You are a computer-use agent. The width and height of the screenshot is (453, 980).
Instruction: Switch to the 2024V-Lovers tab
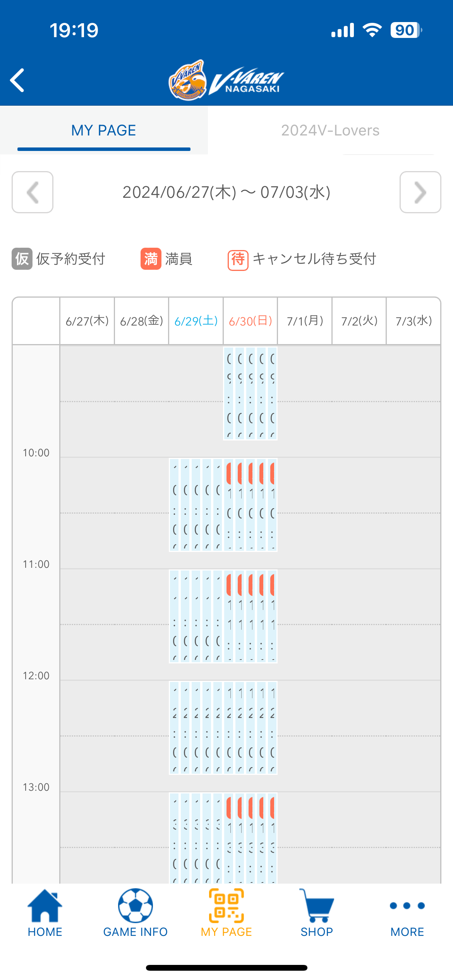point(330,130)
